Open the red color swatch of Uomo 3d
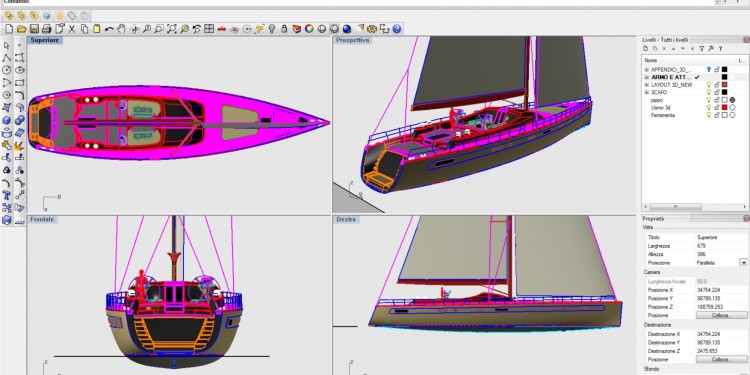The image size is (750, 375). pos(725,108)
